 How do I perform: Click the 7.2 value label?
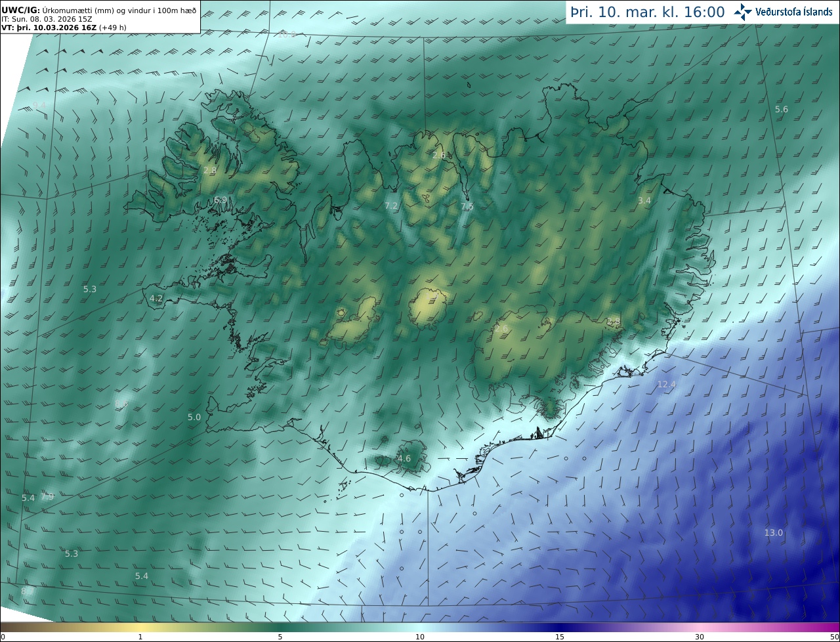[x=391, y=206]
